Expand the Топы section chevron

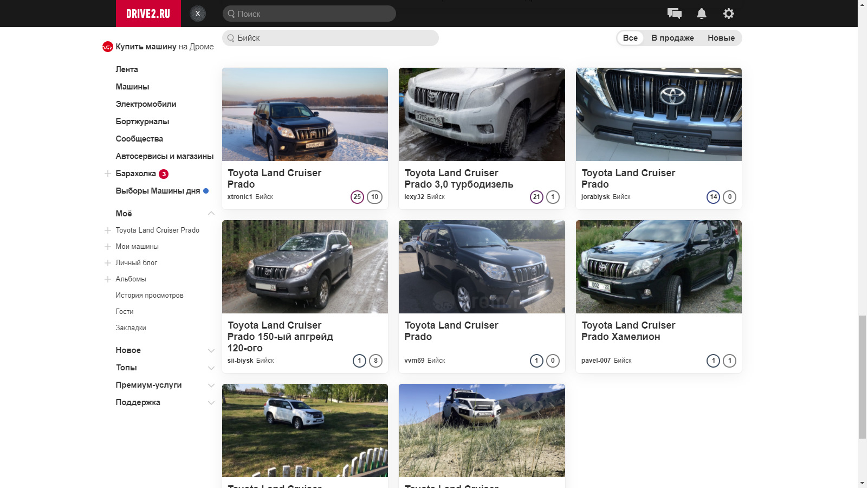click(211, 368)
